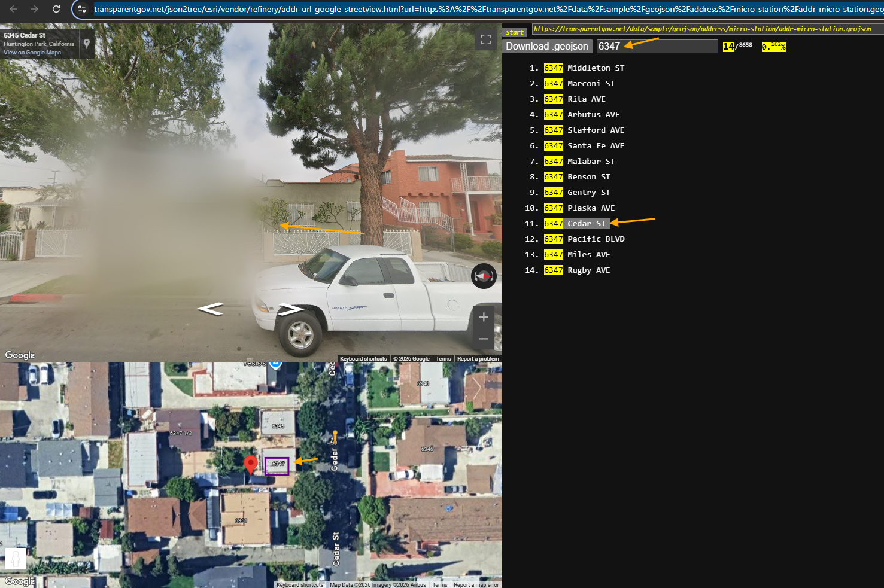Reload the page with the refresh icon
The image size is (884, 588).
tap(56, 9)
